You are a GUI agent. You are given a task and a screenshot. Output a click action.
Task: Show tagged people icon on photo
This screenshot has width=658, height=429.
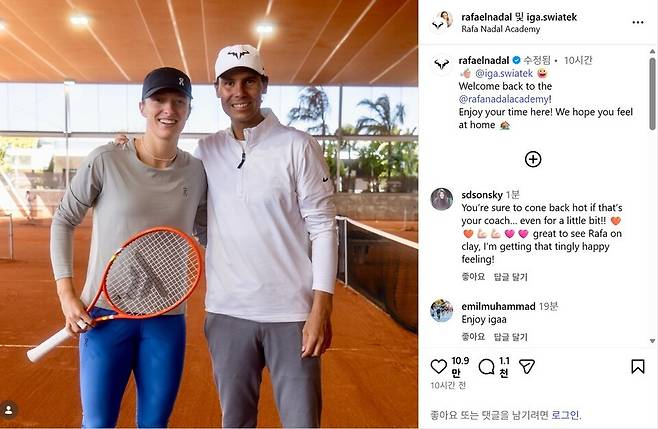tap(8, 410)
